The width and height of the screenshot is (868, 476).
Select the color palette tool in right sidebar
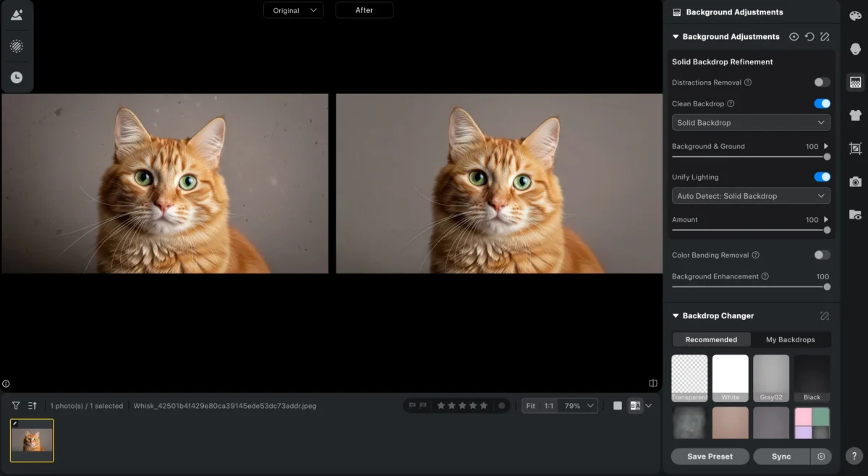[x=856, y=14]
